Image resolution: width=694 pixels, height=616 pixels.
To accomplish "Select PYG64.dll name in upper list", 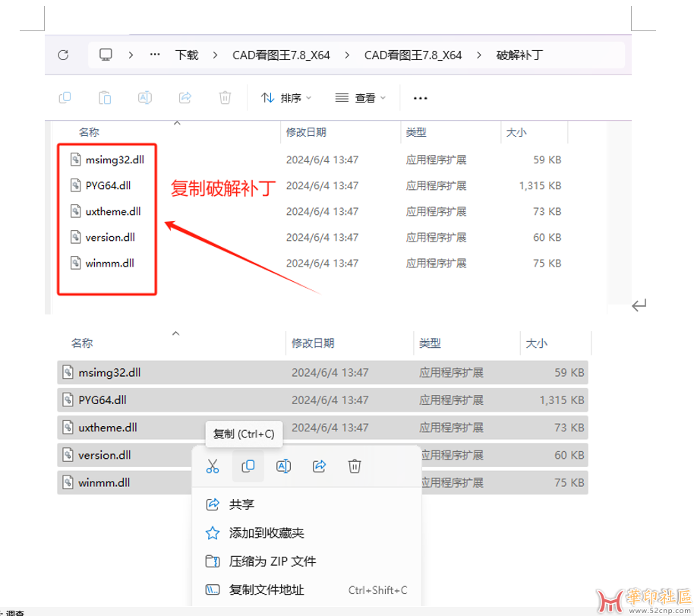I will coord(108,185).
